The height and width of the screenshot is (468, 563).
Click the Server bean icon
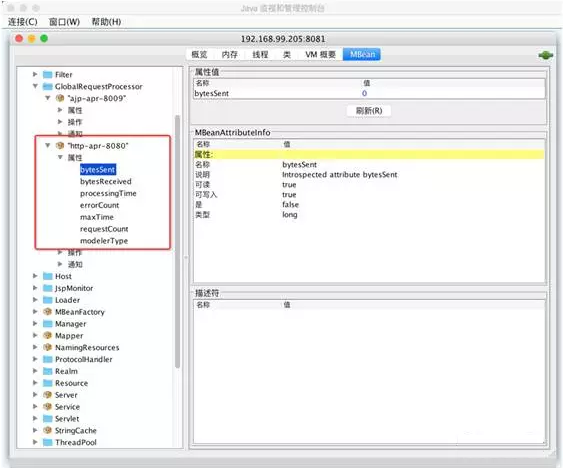coord(47,395)
